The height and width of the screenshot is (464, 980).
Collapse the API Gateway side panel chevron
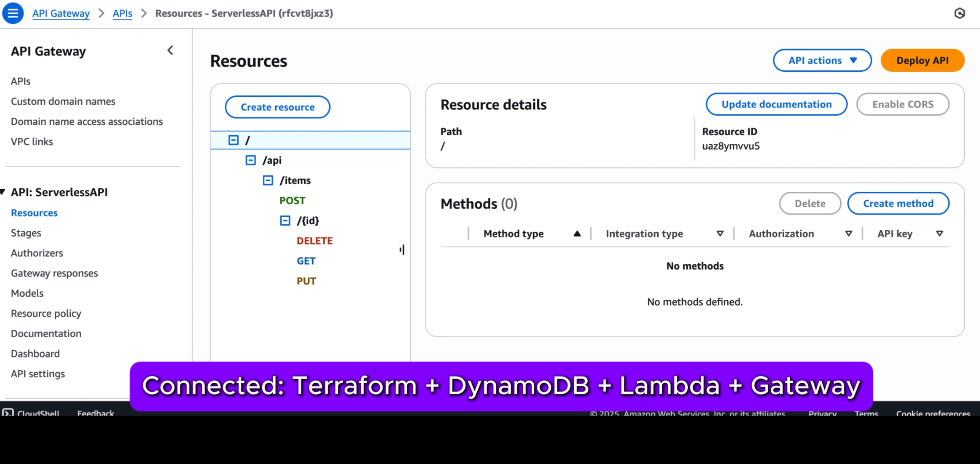click(x=170, y=51)
